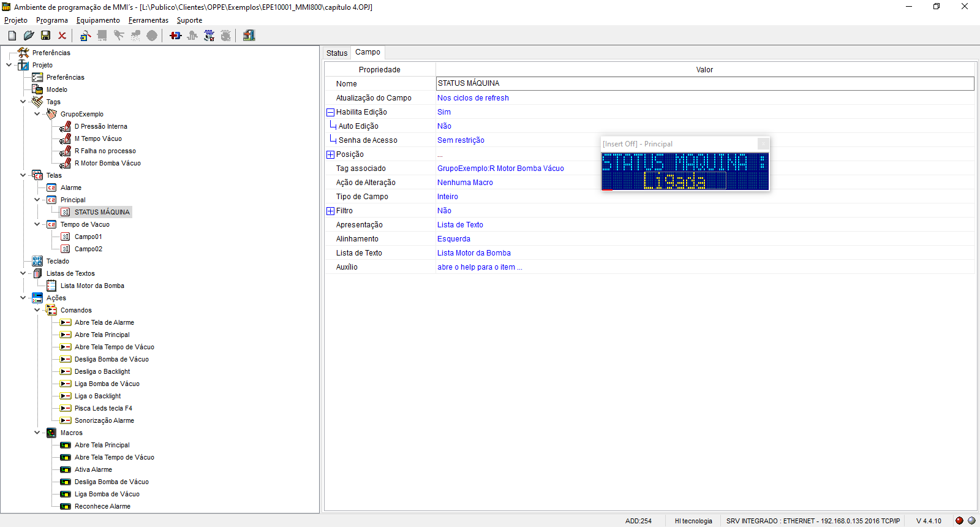
Task: Switch to the Status tab
Action: coord(337,53)
